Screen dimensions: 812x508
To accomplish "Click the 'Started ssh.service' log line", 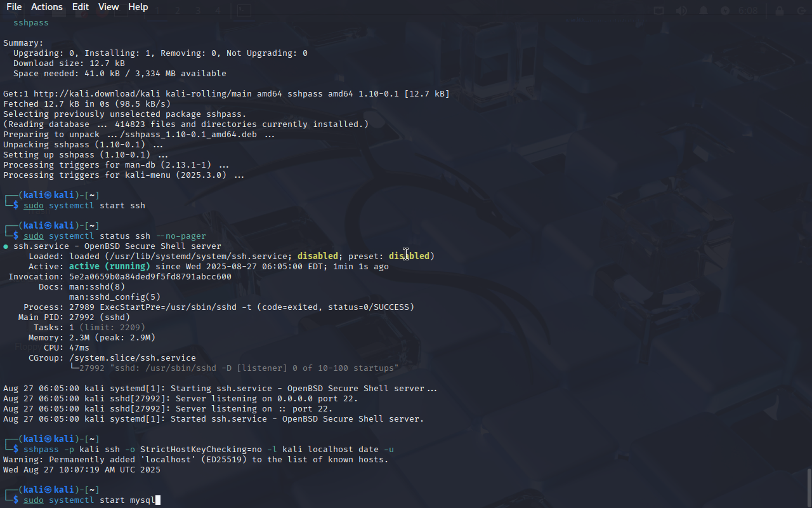I will (x=214, y=419).
